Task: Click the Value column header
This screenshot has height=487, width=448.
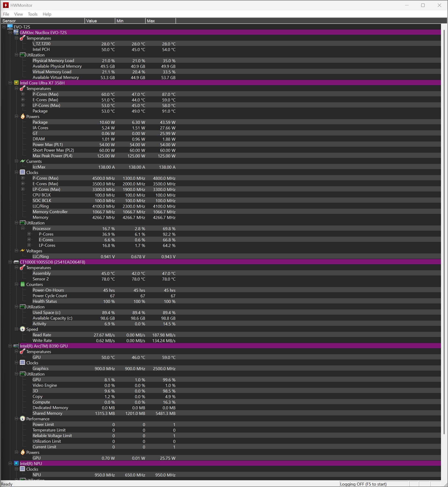Action: [100, 21]
